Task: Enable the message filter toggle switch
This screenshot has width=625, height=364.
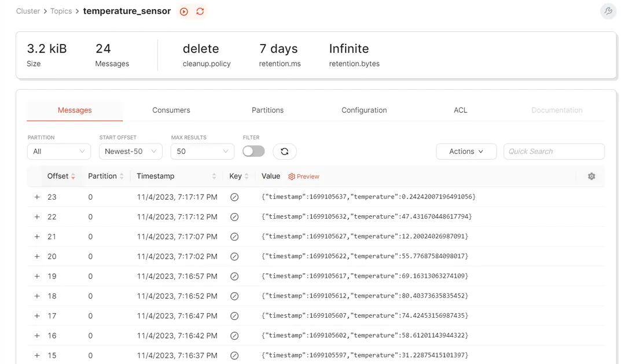Action: (x=253, y=150)
